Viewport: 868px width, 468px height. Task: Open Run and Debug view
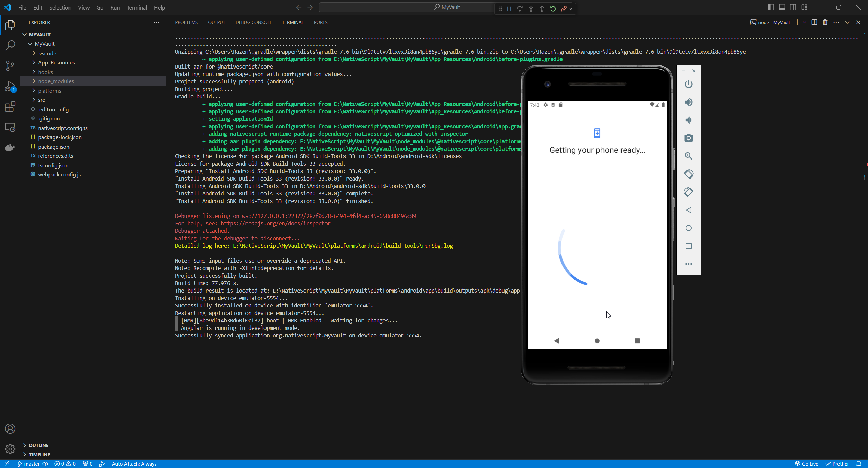[10, 86]
